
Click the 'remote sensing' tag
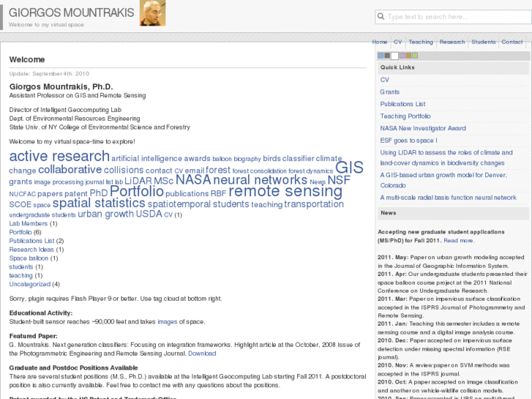pos(285,191)
